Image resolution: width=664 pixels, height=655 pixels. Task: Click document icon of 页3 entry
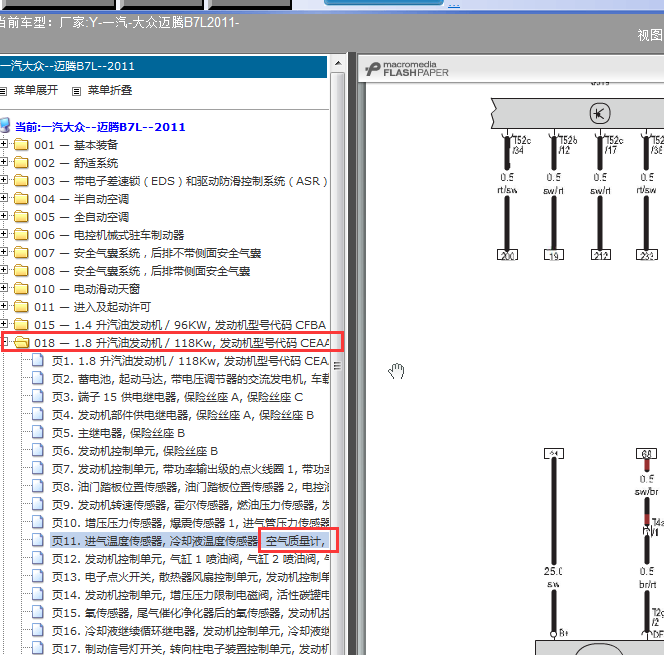coord(38,396)
